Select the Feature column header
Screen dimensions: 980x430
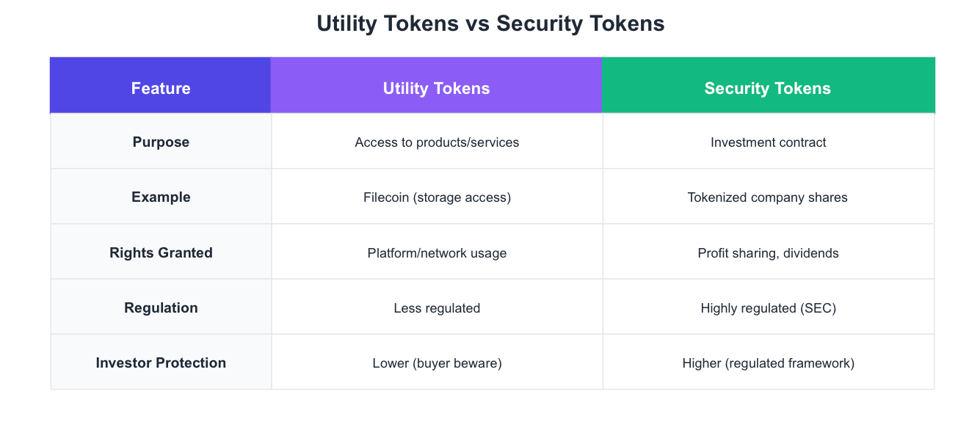[x=161, y=89]
